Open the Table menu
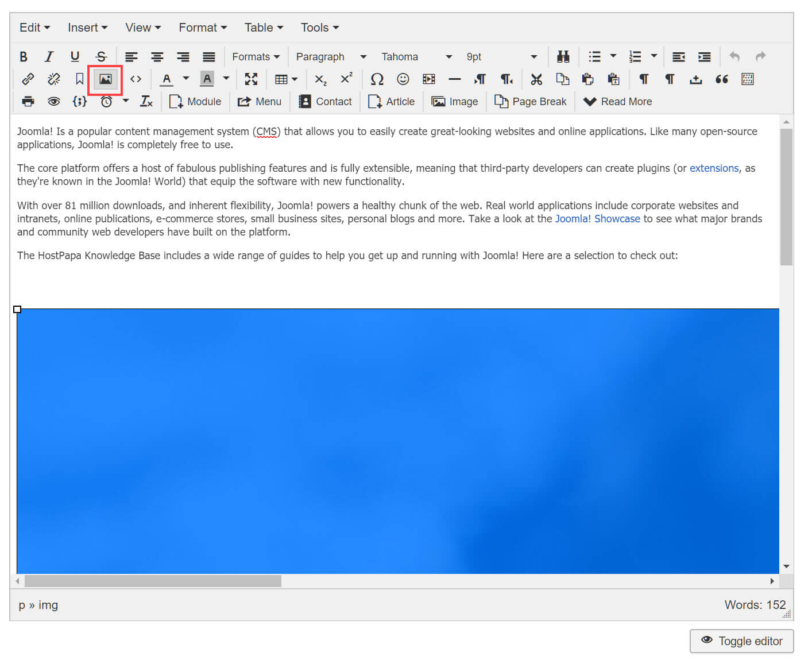The width and height of the screenshot is (812, 671). click(264, 28)
